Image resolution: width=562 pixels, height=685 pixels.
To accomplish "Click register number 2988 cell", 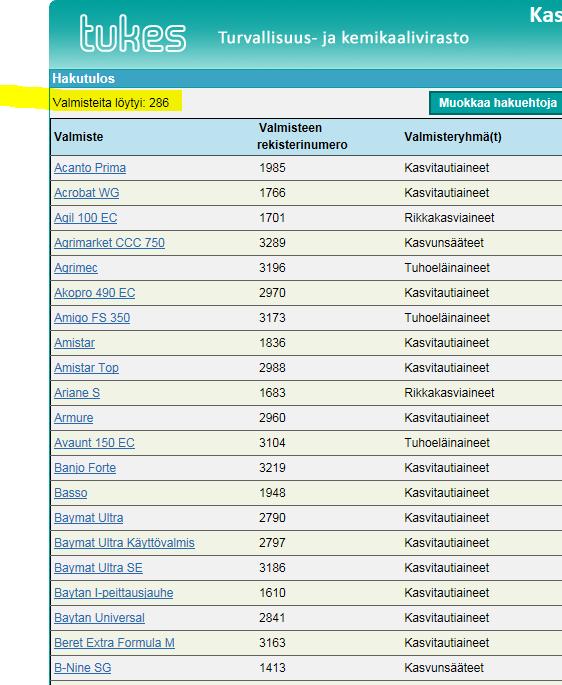I will click(272, 367).
